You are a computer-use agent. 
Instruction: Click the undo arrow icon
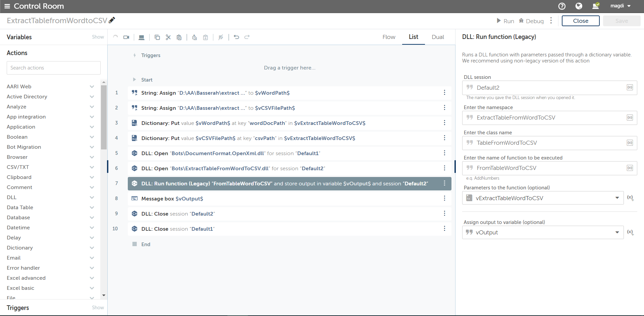236,37
